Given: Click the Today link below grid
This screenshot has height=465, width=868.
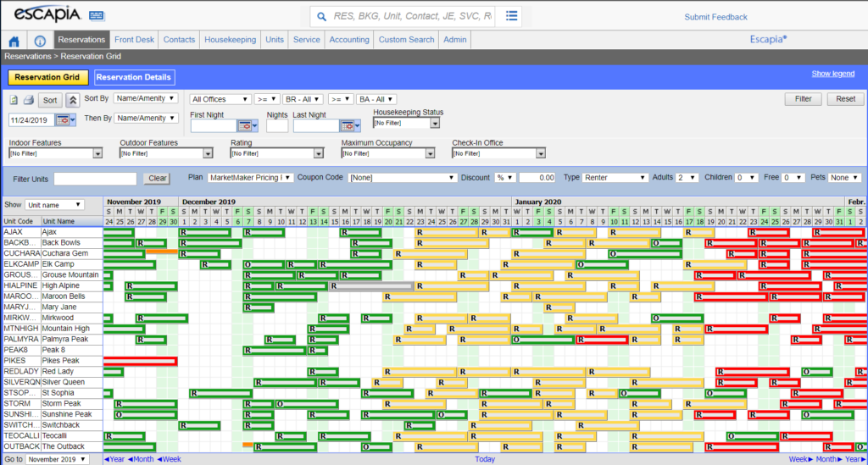Looking at the screenshot, I should tap(485, 459).
